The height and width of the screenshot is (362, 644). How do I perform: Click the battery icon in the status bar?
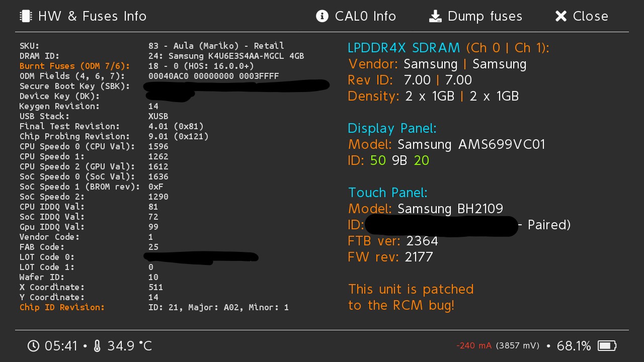pos(607,346)
